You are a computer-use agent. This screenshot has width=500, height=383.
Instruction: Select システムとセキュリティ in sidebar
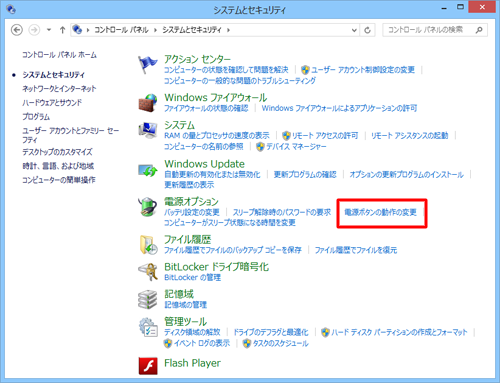click(53, 75)
